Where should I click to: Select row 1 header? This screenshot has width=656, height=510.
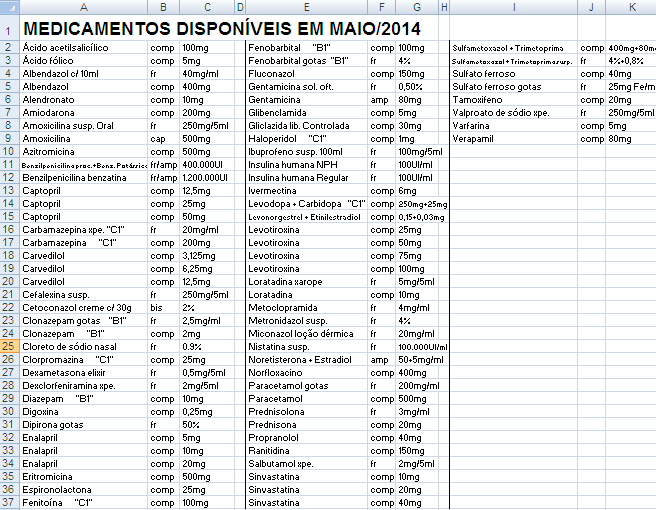tap(8, 28)
